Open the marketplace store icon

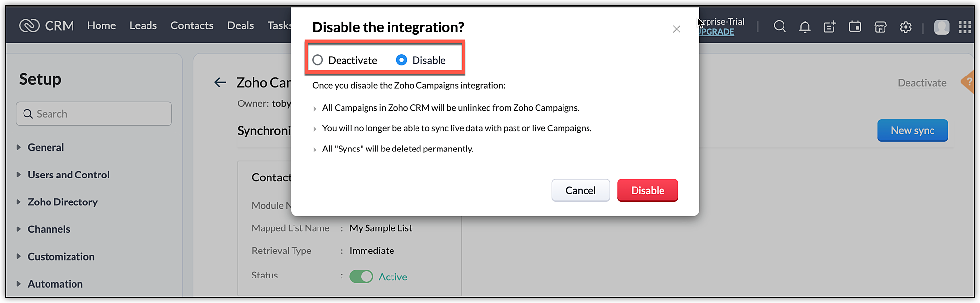(881, 27)
